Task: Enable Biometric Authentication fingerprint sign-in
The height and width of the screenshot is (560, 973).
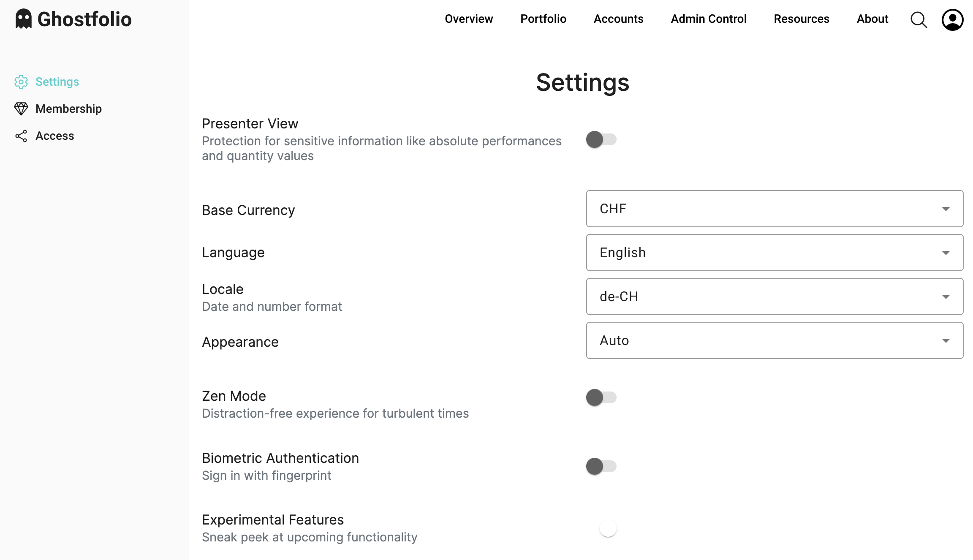Action: pos(601,466)
